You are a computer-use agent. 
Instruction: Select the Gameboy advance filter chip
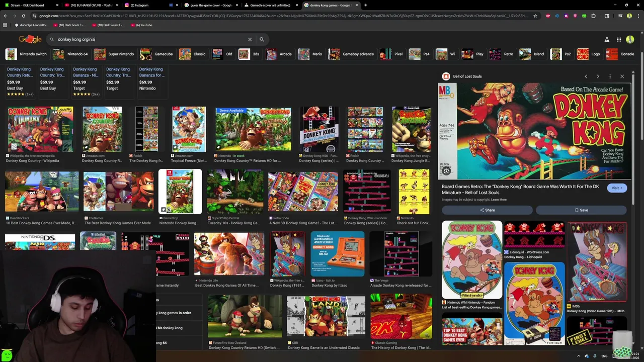click(351, 54)
